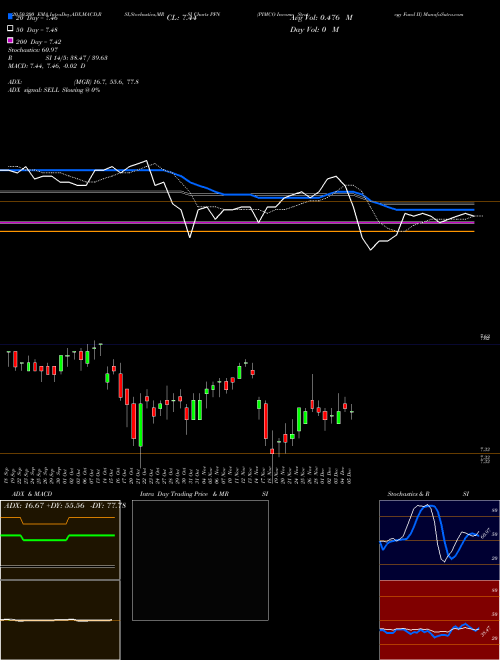500x660 pixels.
Task: Open the blue Stochastics chart panel
Action: point(439,540)
